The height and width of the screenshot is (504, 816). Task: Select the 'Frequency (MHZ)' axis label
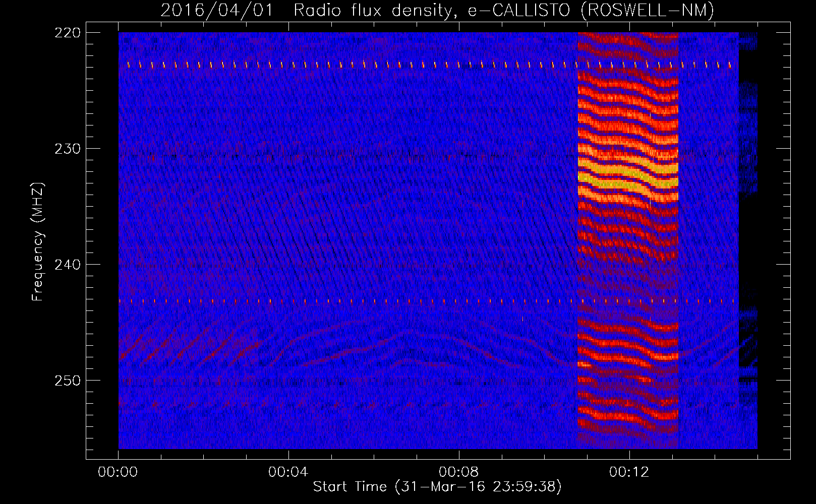pyautogui.click(x=38, y=241)
